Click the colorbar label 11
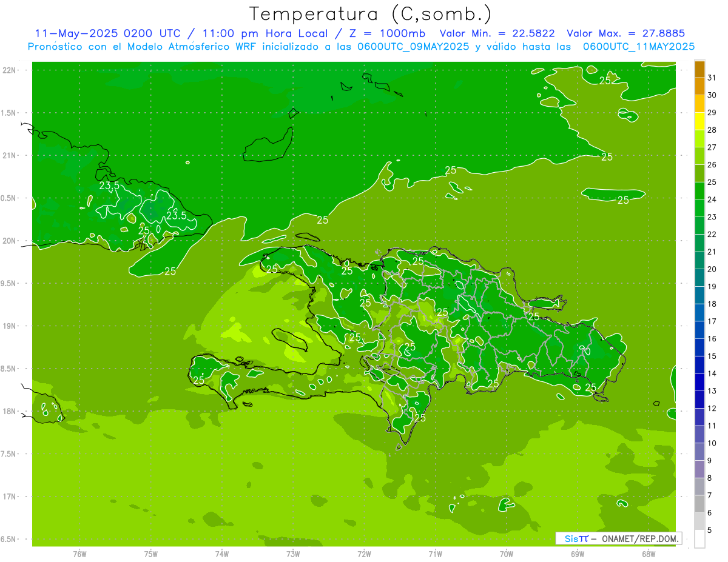The image size is (728, 562). pos(712,426)
